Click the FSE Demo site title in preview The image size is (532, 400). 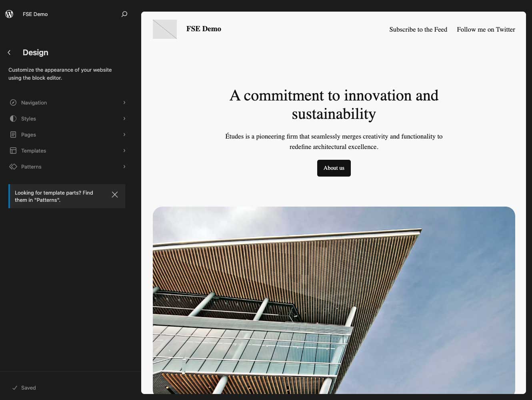(x=204, y=29)
